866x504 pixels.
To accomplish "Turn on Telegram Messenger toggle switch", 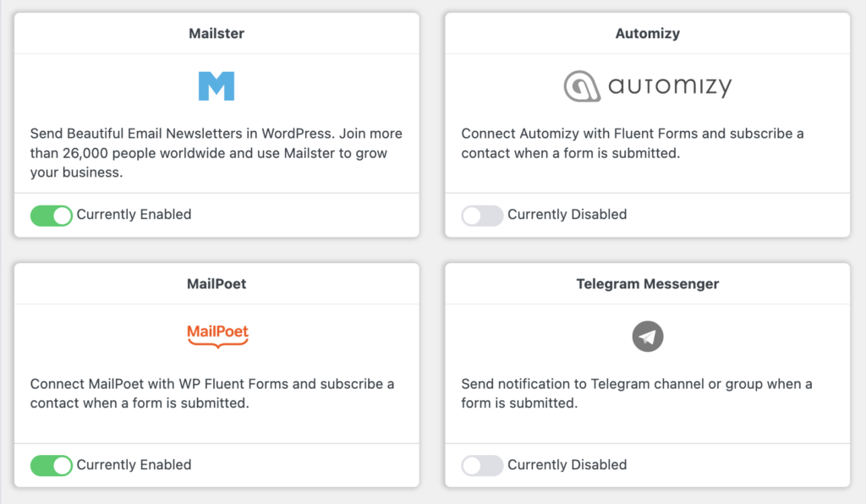I will pyautogui.click(x=482, y=465).
